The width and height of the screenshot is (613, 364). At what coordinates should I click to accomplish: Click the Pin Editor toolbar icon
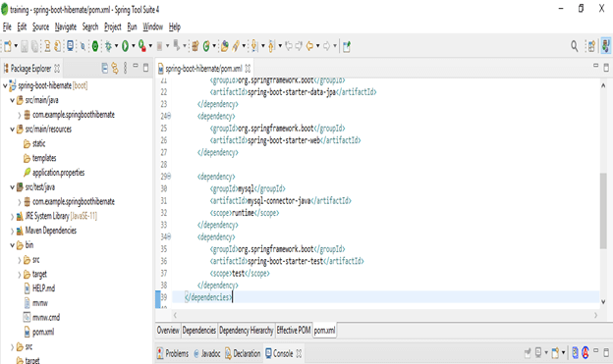(x=347, y=46)
